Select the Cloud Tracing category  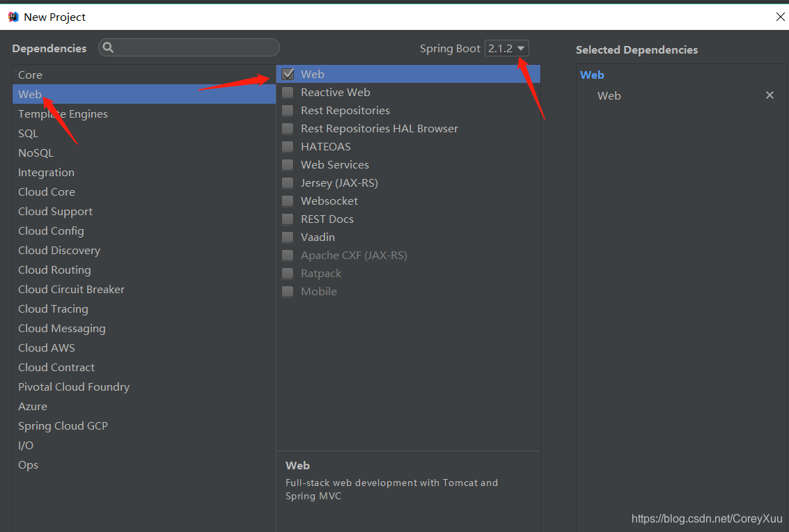(x=144, y=308)
